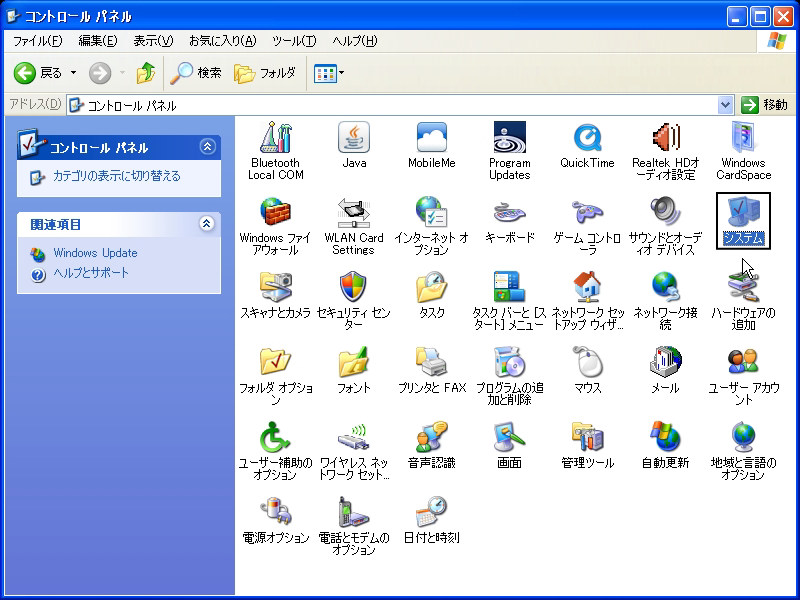
Task: Open ヘルプとサポート link
Action: (x=91, y=273)
